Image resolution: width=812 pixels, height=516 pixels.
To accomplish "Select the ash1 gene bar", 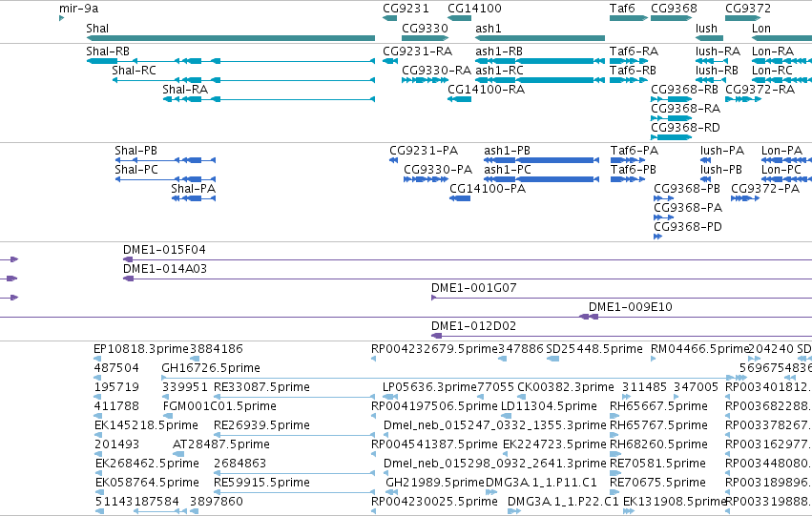I will (540, 38).
